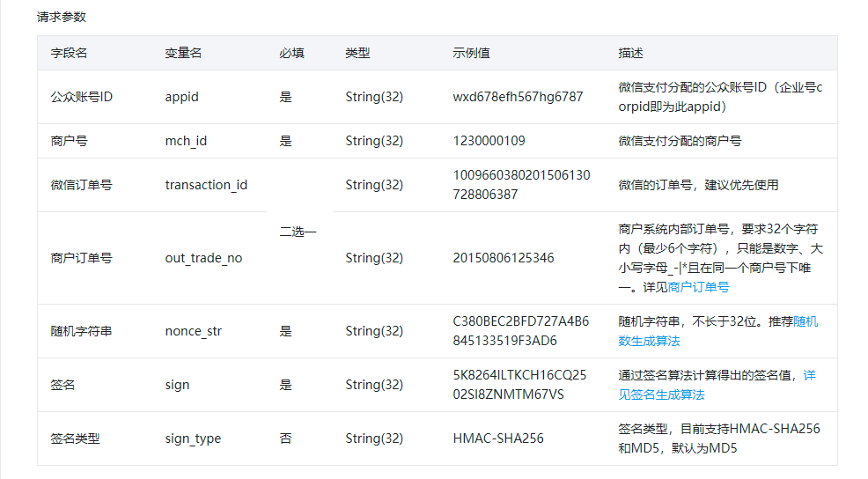Select the example value 1230000109
The image size is (868, 479).
pyautogui.click(x=489, y=141)
